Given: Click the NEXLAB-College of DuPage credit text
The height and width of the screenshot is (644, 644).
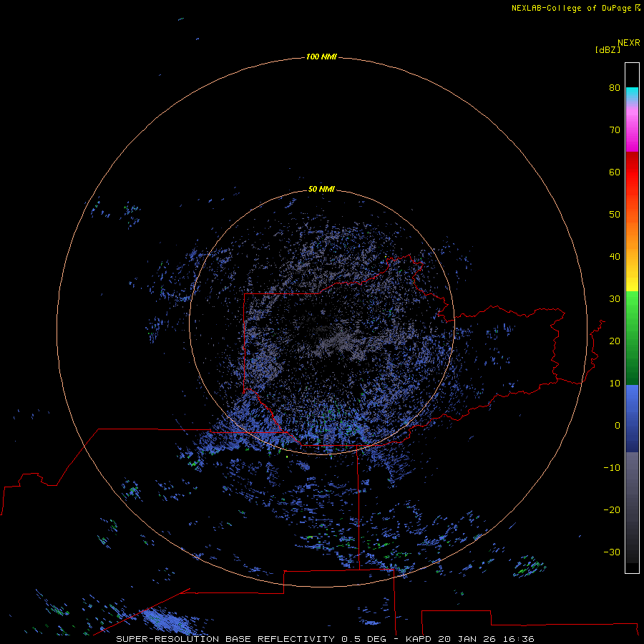Looking at the screenshot, I should (x=576, y=8).
